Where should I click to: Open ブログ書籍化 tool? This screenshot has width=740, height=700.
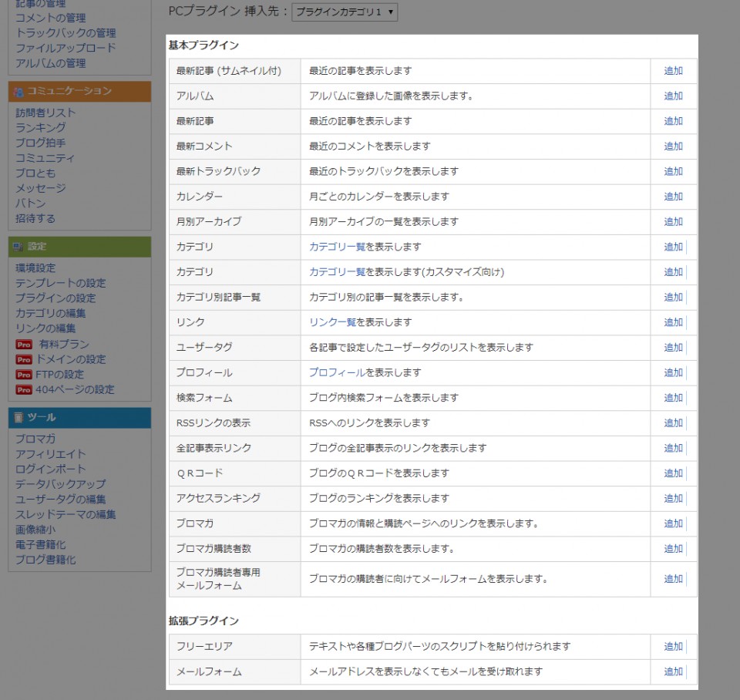click(45, 560)
